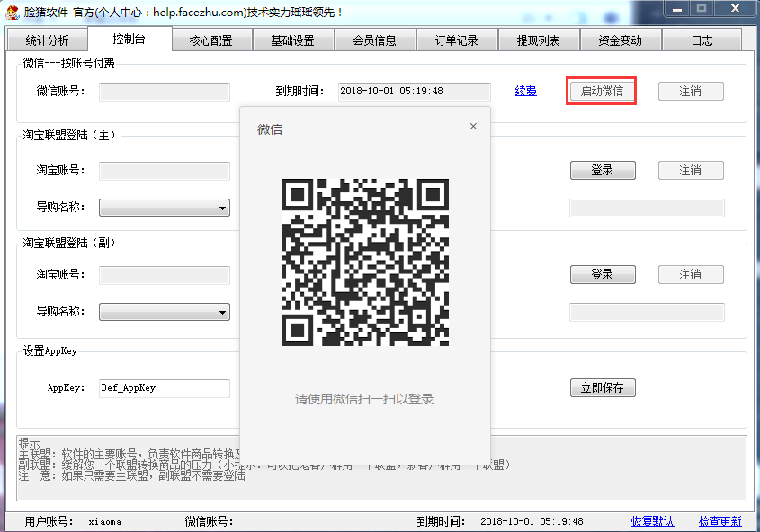
Task: Click the WeChat login QR code
Action: [365, 262]
